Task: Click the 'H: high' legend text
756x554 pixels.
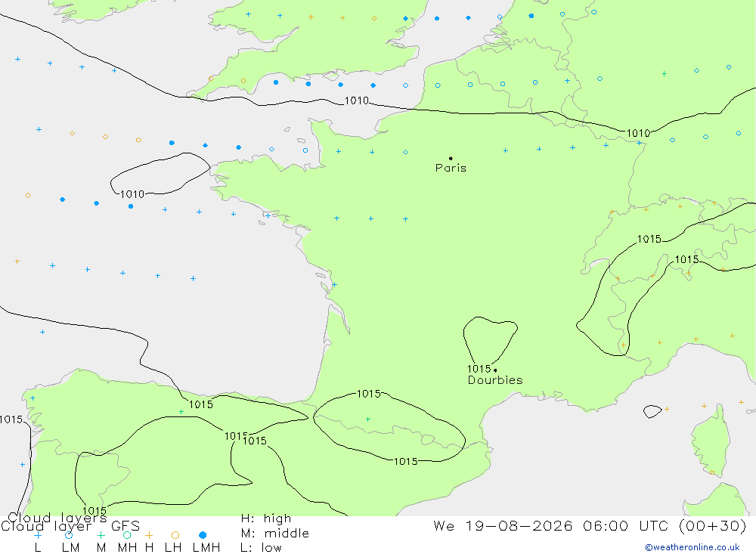Action: click(266, 518)
